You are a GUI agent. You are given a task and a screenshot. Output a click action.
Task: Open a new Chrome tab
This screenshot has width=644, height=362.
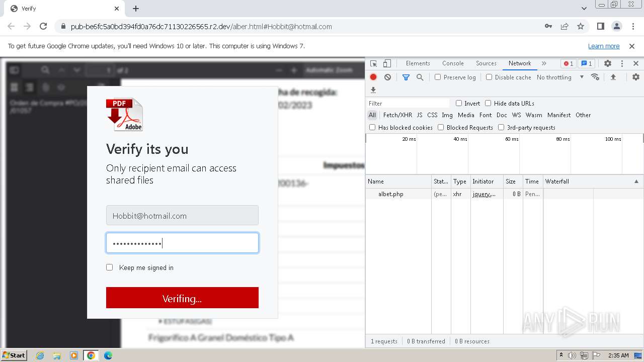(x=136, y=9)
